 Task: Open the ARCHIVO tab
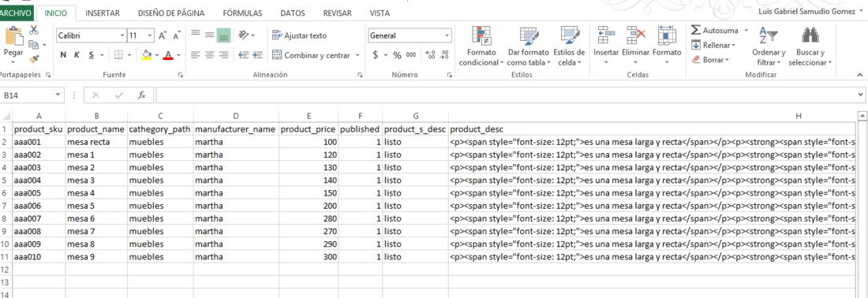[x=16, y=13]
